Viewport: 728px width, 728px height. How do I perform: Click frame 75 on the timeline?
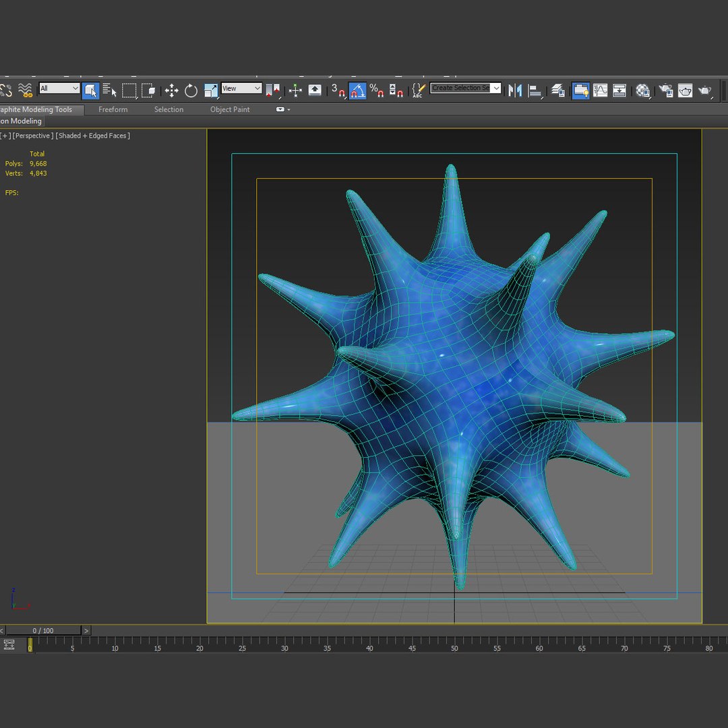tap(667, 648)
